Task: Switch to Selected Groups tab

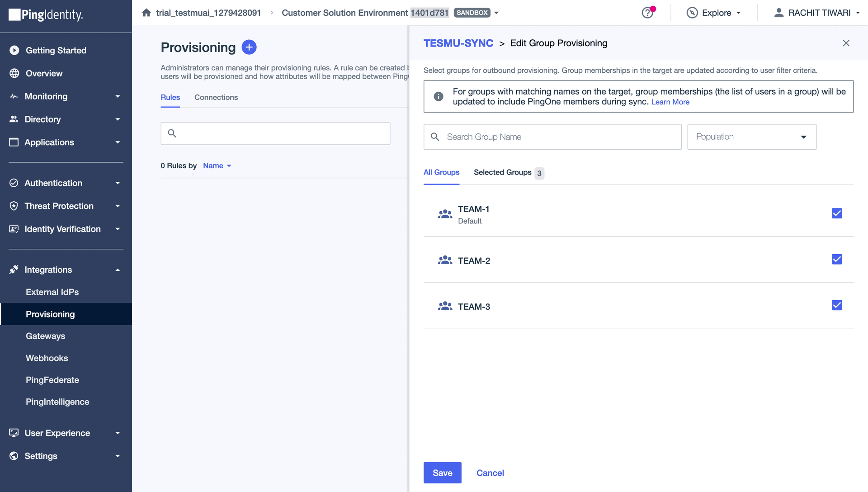Action: [508, 173]
